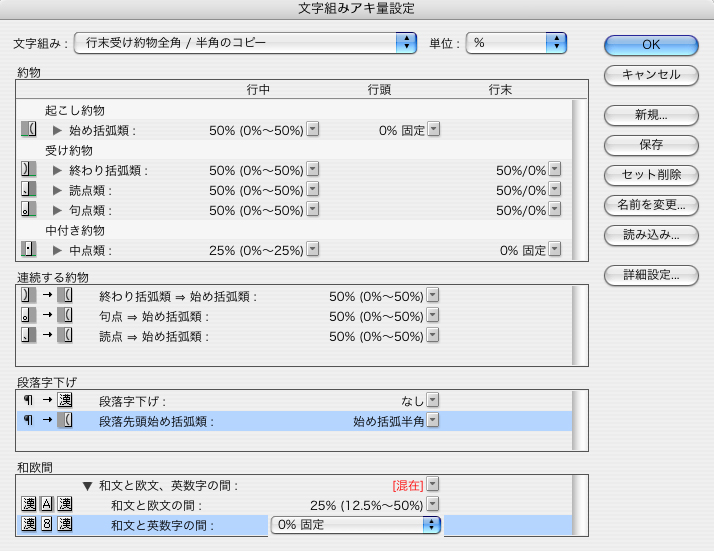Click opening-bracket icon in 段落先頭始め括弧類 row
Viewport: 714px width, 551px height.
[x=65, y=420]
